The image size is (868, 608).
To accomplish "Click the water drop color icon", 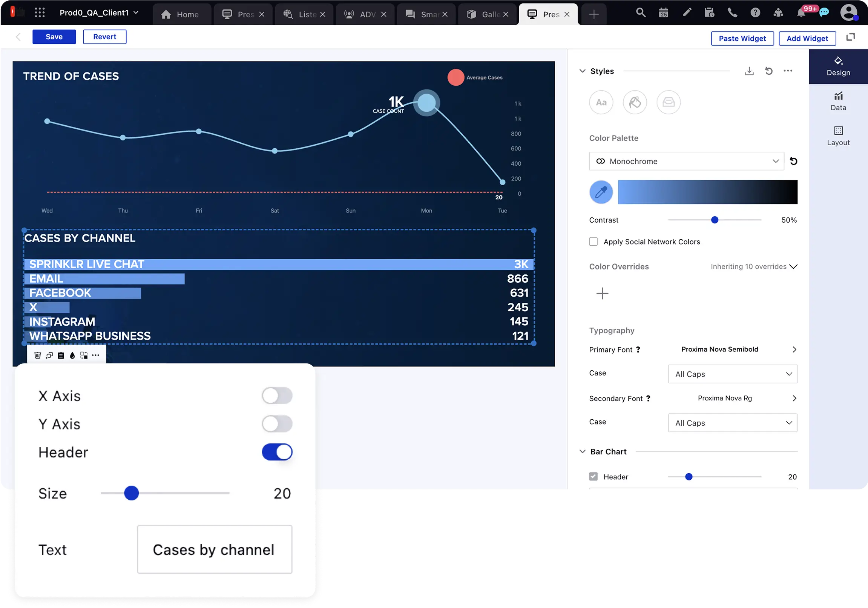I will 72,355.
